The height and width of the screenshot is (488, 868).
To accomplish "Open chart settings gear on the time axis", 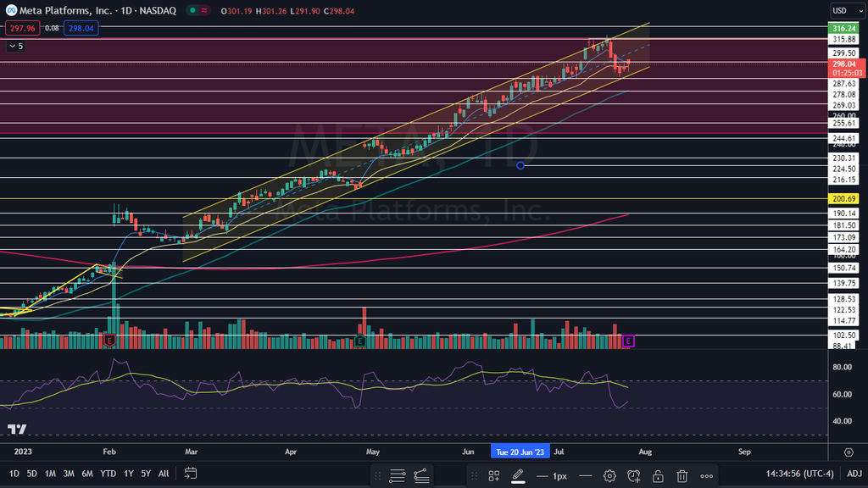I will [849, 452].
